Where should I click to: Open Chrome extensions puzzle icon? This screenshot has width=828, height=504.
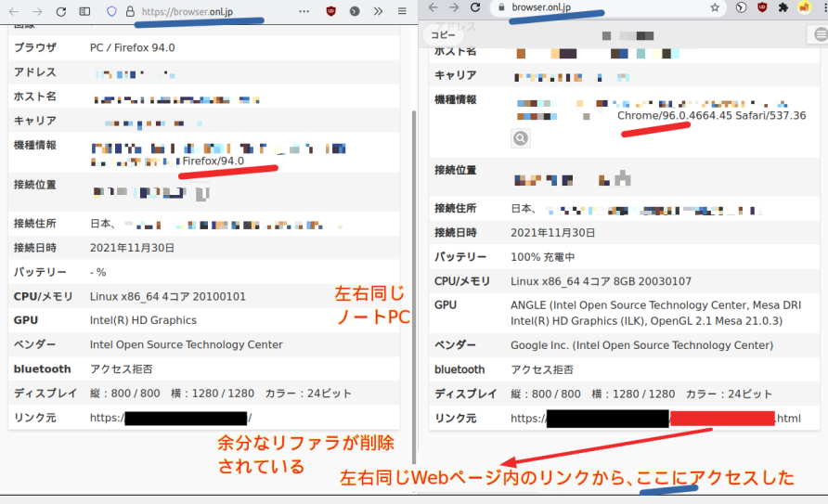click(783, 7)
